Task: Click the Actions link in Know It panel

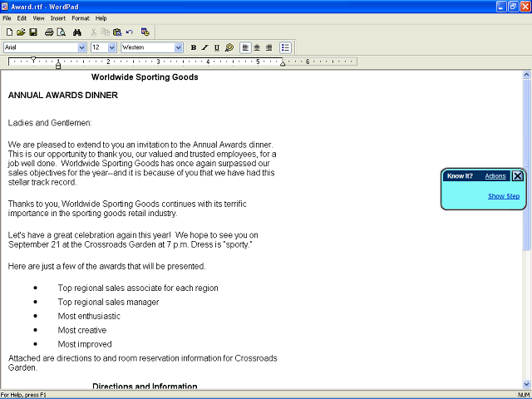Action: coord(495,176)
